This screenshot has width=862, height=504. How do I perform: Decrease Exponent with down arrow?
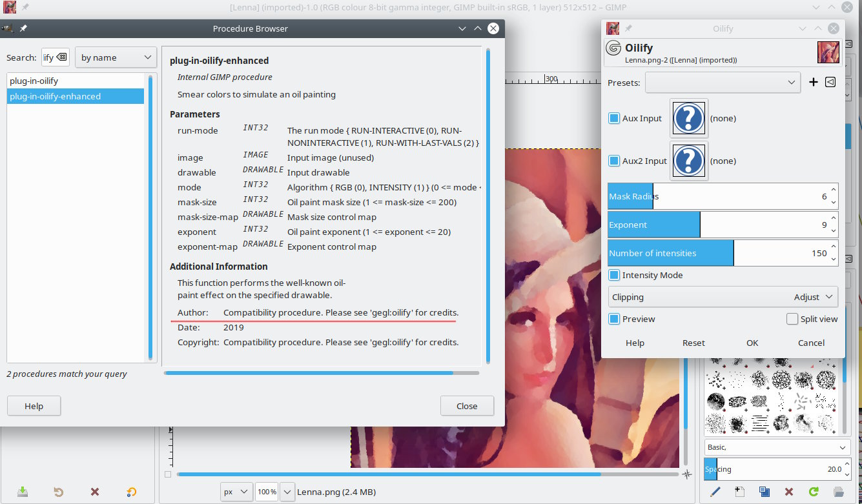tap(833, 230)
